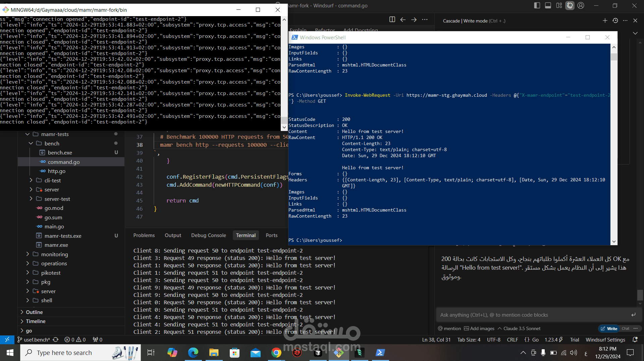Select mamr.exe in explorer

56,245
